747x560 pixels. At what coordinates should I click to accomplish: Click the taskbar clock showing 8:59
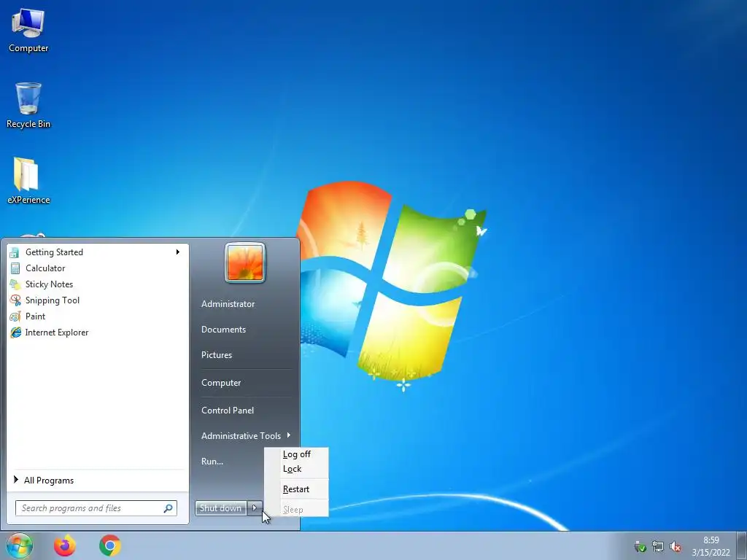711,540
